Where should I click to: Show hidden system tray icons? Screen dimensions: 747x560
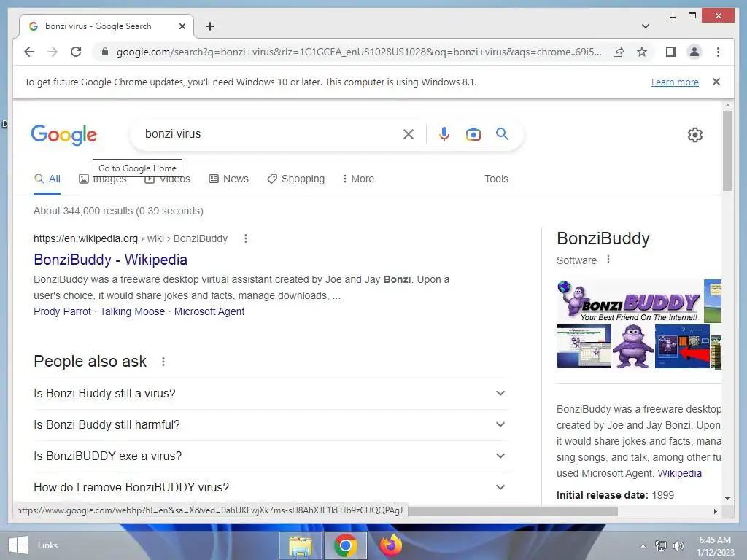[x=643, y=546]
